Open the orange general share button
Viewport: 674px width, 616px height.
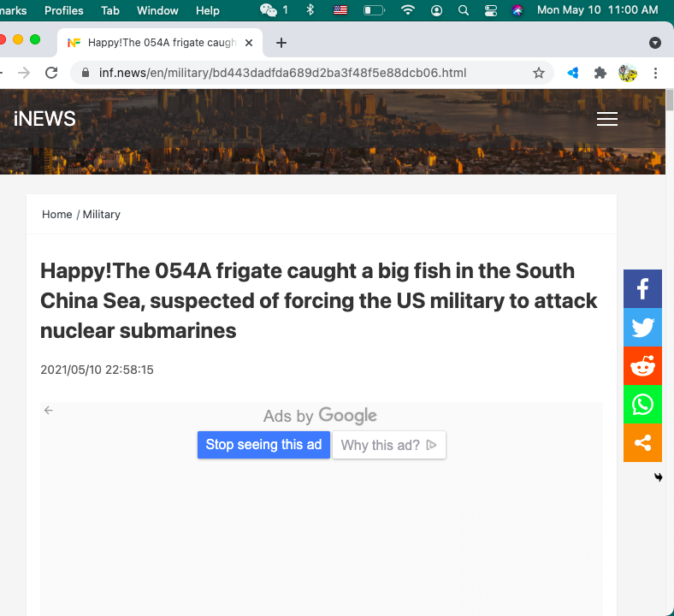[x=642, y=443]
